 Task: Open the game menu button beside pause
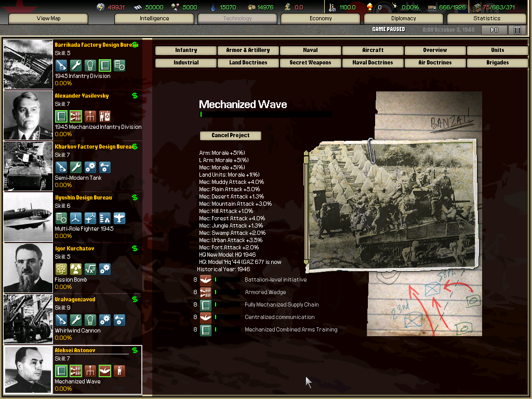click(517, 30)
